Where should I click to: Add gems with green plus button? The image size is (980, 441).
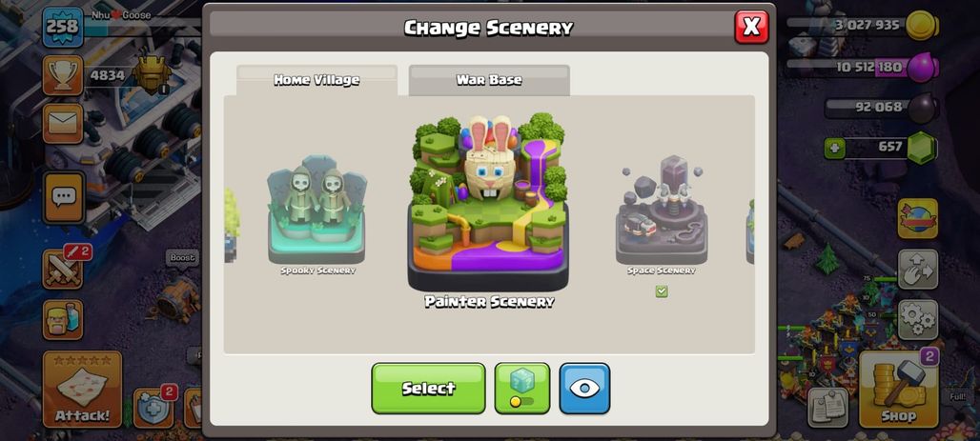(x=834, y=148)
